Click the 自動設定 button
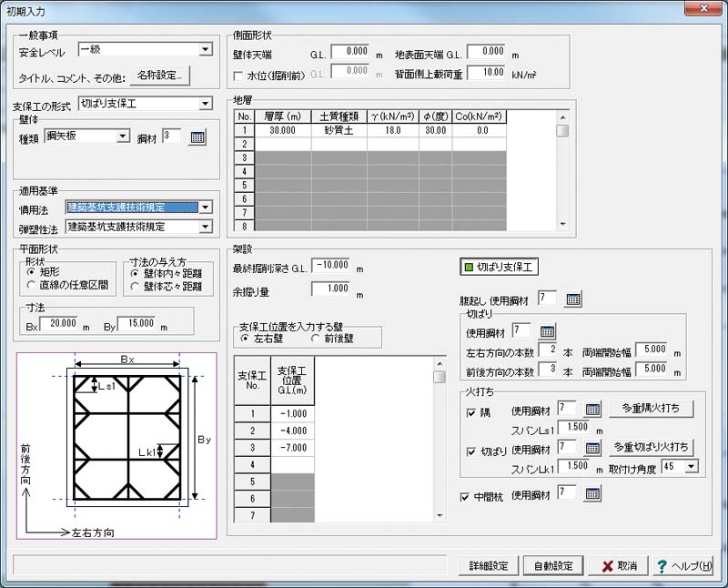Viewport: 728px width, 588px height. click(x=552, y=565)
